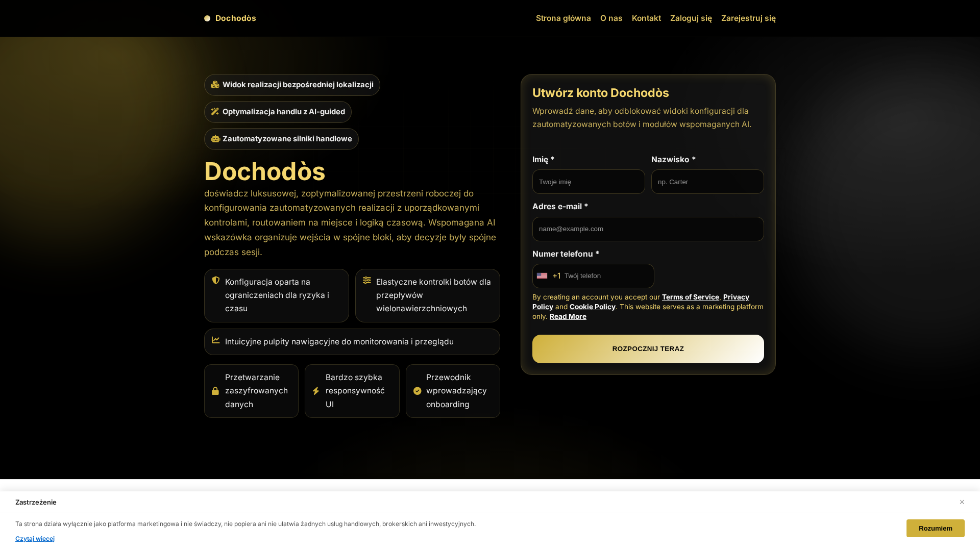Click the magic wand icon beside Optymalizacja handlu
Screen dimensions: 980x551
(x=215, y=112)
